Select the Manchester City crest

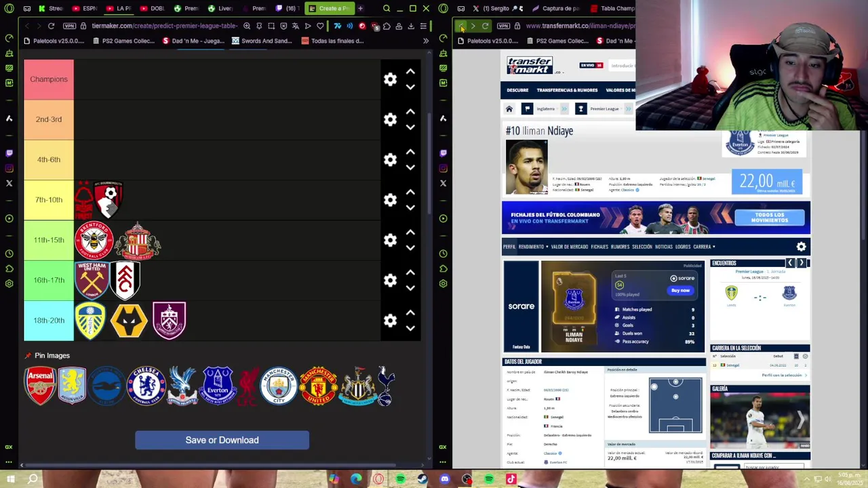coord(279,386)
